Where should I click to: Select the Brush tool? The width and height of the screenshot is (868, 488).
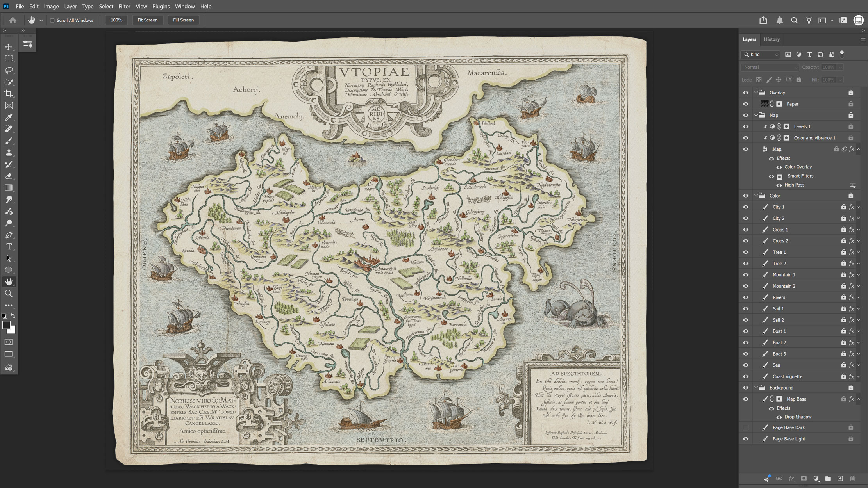(x=9, y=141)
